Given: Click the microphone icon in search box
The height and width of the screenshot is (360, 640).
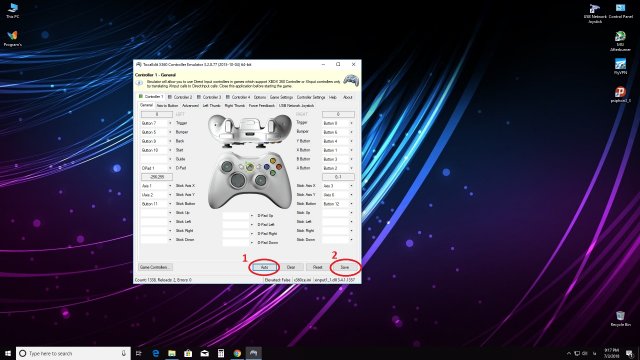Looking at the screenshot, I should click(124, 353).
